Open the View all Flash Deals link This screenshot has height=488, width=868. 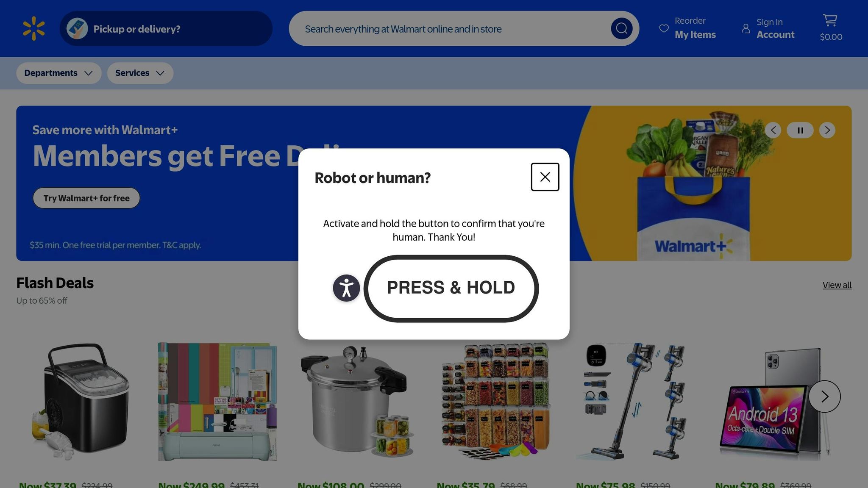[837, 285]
